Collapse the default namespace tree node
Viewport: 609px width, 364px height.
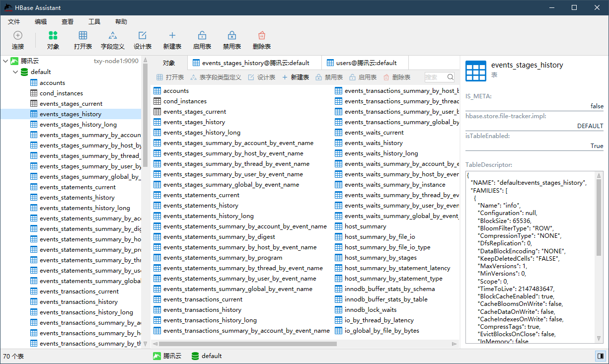tap(15, 72)
